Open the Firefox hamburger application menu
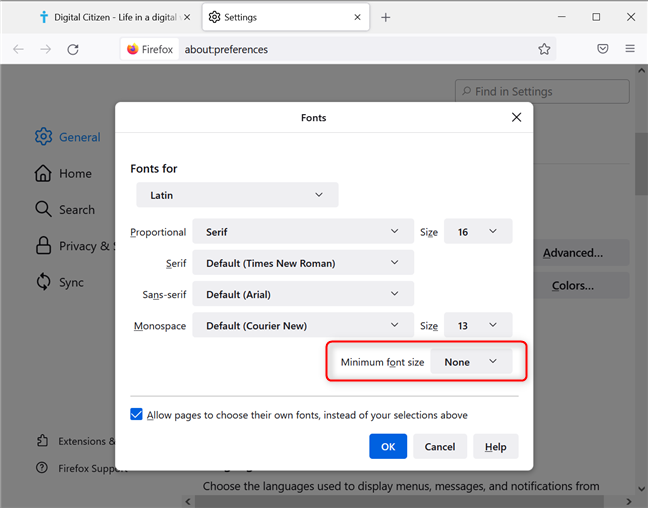Screen dimensions: 648x508 pos(630,49)
